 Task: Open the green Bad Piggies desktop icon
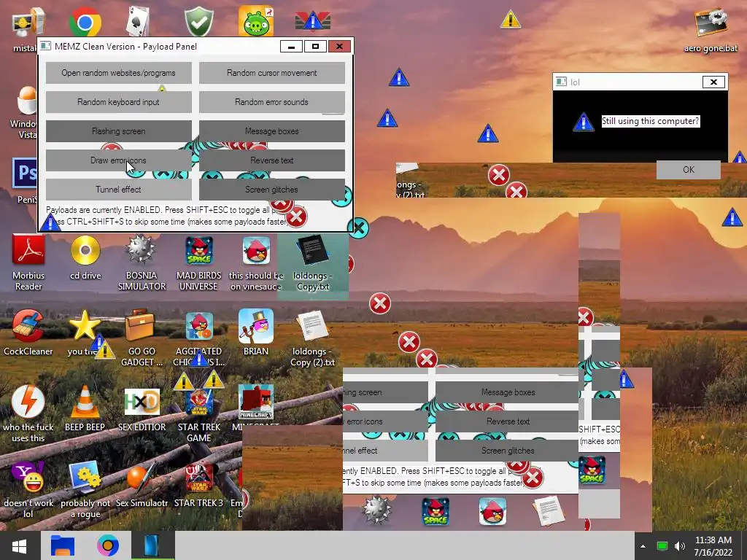tap(256, 21)
